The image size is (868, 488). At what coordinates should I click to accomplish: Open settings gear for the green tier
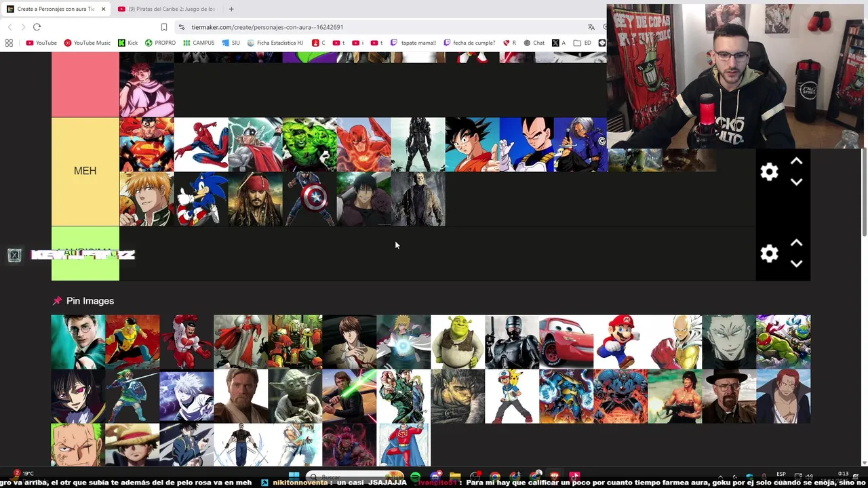pyautogui.click(x=769, y=253)
